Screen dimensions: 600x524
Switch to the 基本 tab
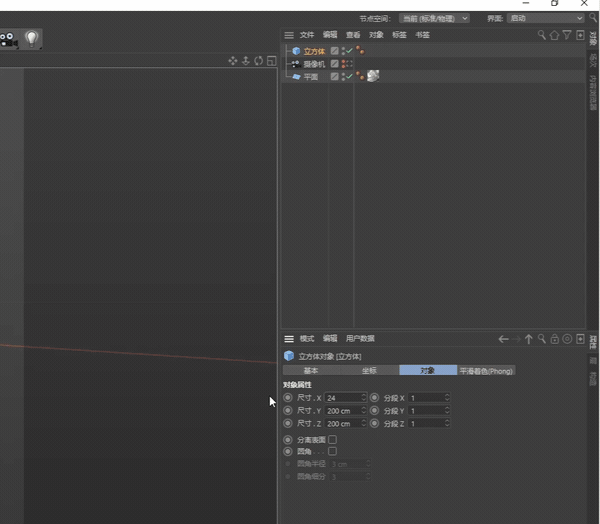coord(311,371)
